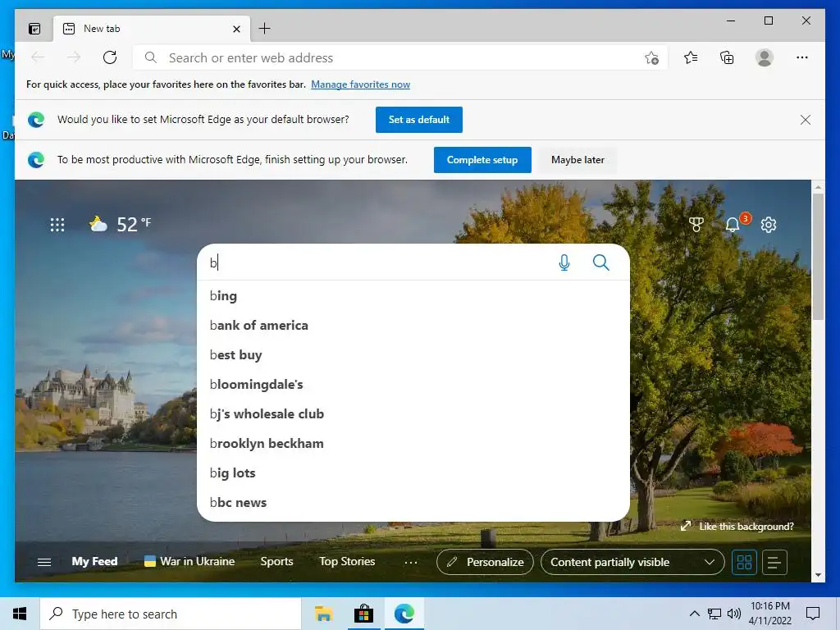Image resolution: width=840 pixels, height=630 pixels.
Task: Open the app launcher grid icon
Action: point(57,225)
